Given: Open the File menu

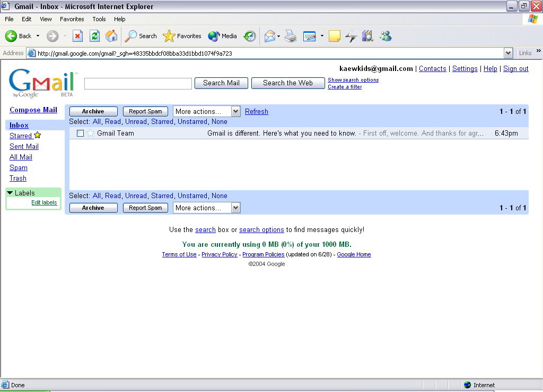Looking at the screenshot, I should (x=9, y=19).
